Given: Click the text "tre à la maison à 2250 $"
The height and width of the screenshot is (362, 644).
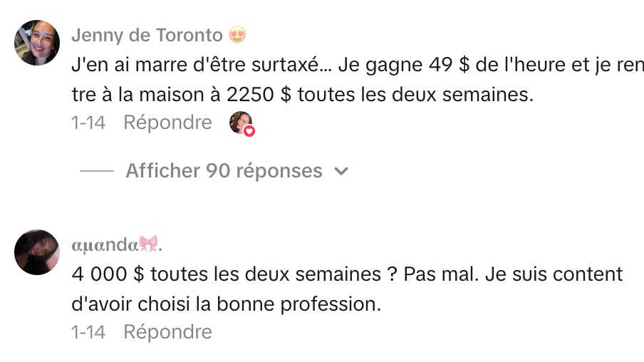Looking at the screenshot, I should [x=182, y=95].
